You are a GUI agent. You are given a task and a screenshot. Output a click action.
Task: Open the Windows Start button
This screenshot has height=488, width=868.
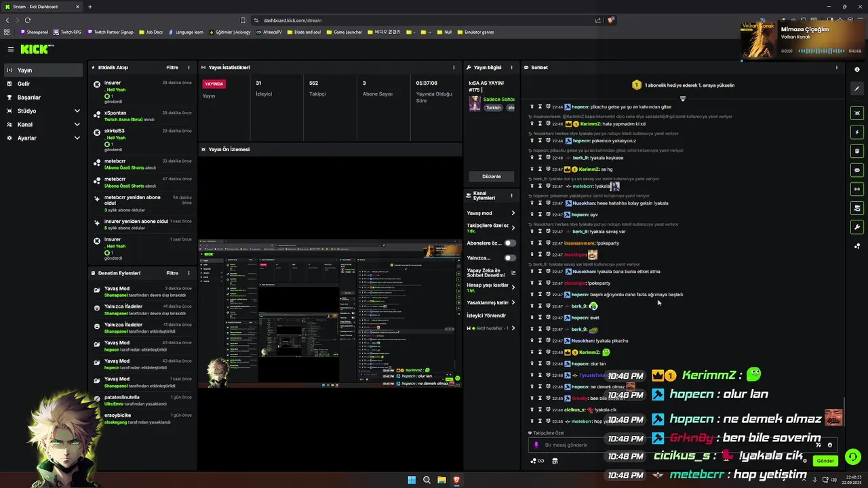point(412,480)
